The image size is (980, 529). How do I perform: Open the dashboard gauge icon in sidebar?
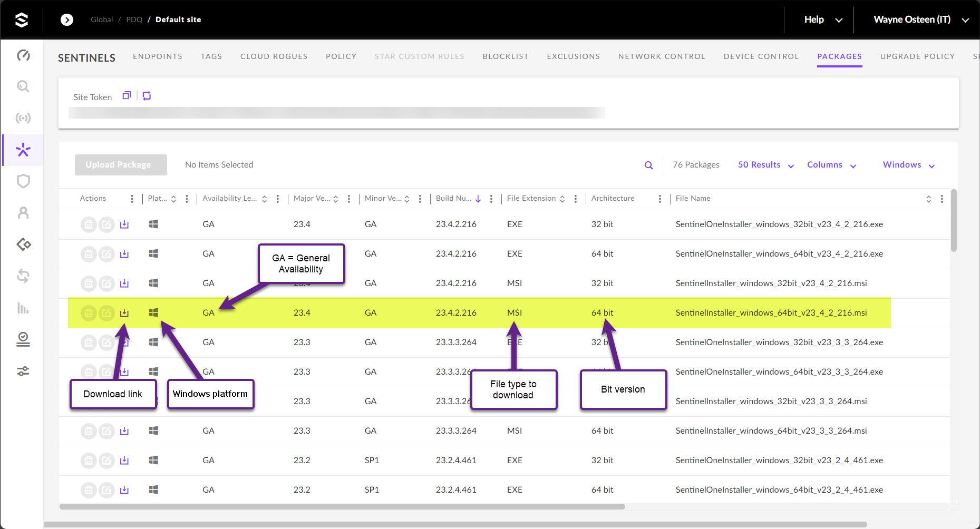(x=23, y=55)
